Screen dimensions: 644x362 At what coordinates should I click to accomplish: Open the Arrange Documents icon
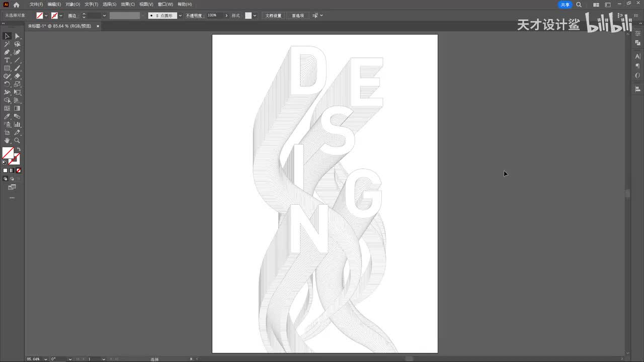tap(596, 5)
